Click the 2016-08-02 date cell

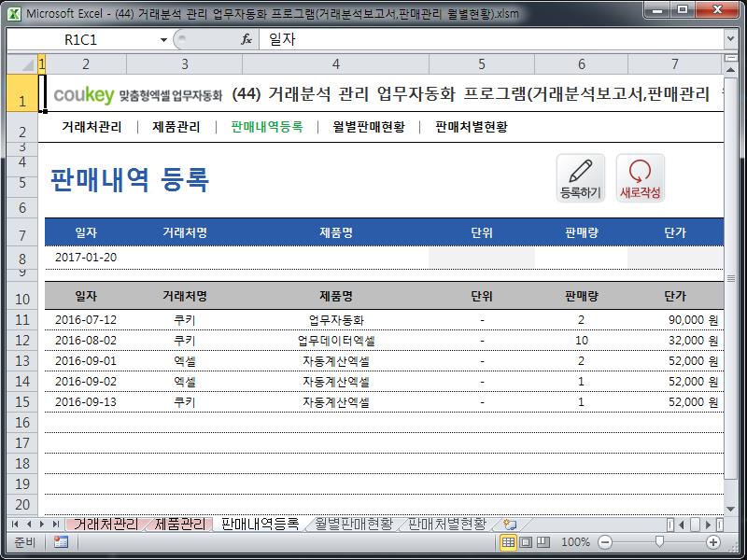(86, 341)
